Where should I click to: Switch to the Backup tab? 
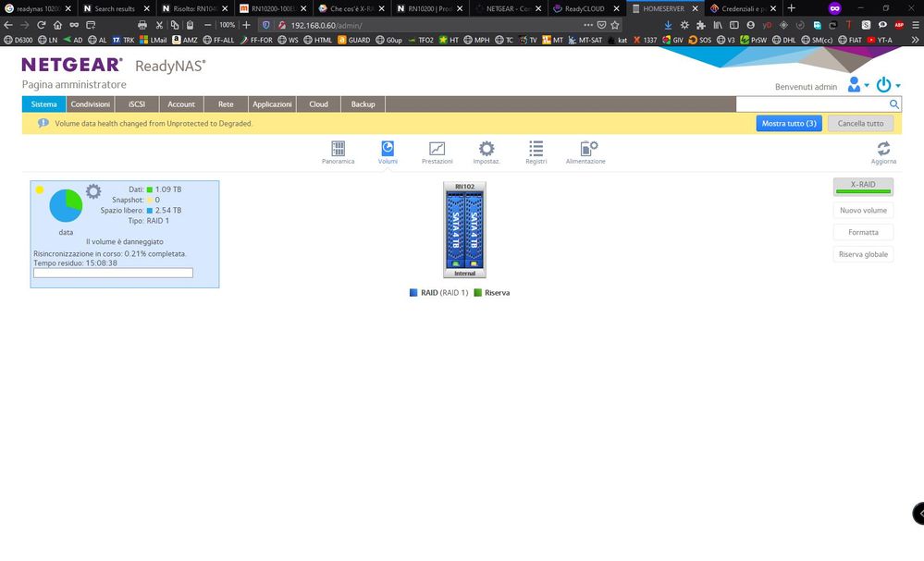click(363, 104)
